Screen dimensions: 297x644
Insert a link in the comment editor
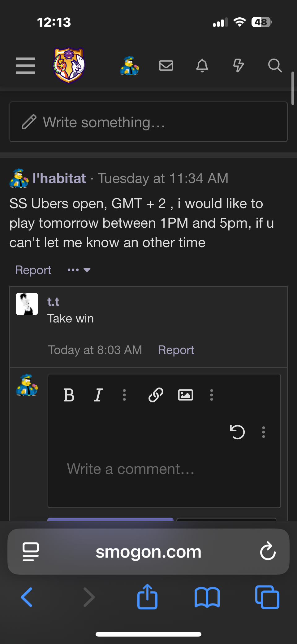click(x=156, y=395)
